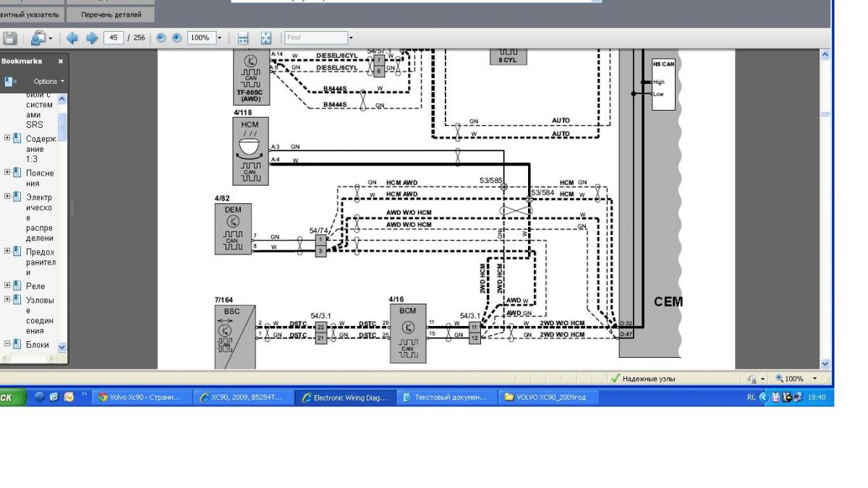Zoom out with the minus button

point(161,38)
